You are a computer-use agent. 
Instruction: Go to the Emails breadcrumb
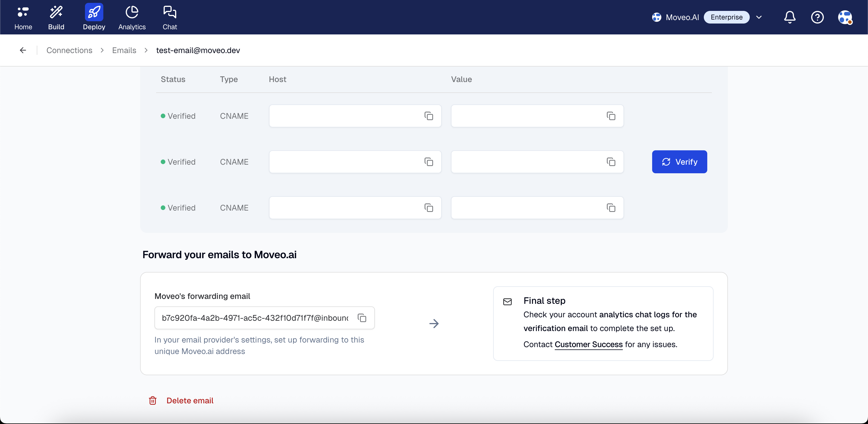pos(124,50)
